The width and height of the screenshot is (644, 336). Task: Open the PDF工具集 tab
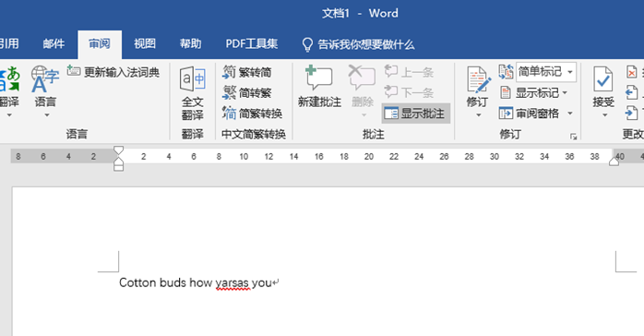coord(251,43)
